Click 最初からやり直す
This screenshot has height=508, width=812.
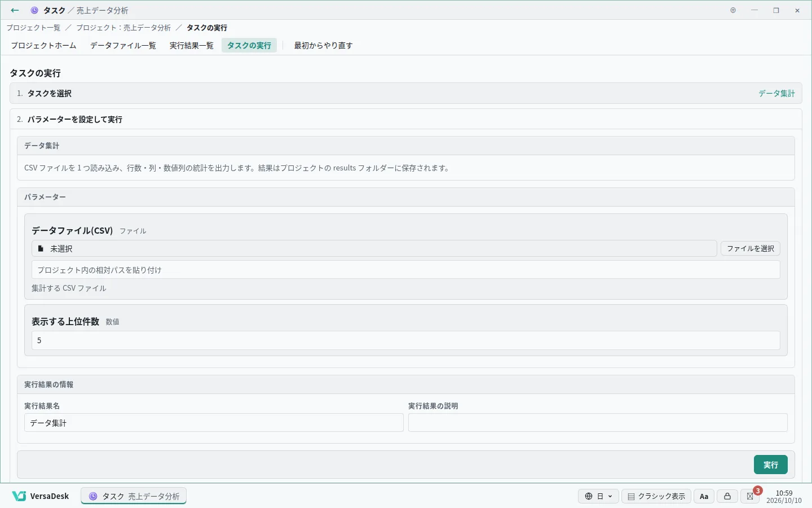(323, 46)
